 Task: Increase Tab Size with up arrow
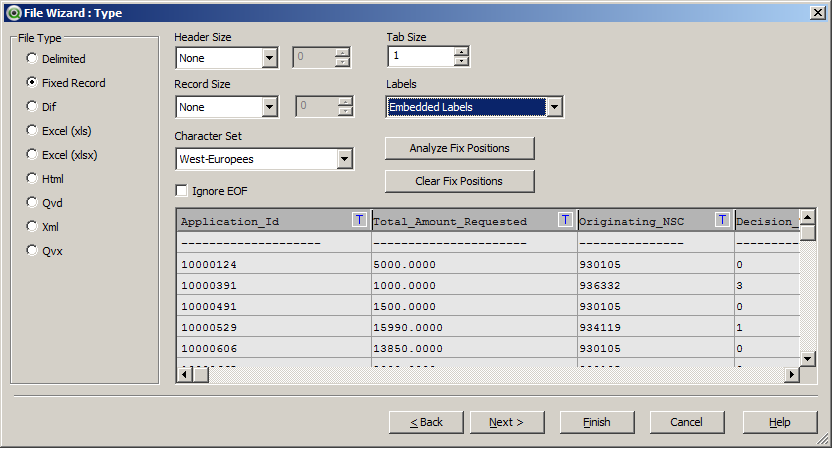click(461, 52)
